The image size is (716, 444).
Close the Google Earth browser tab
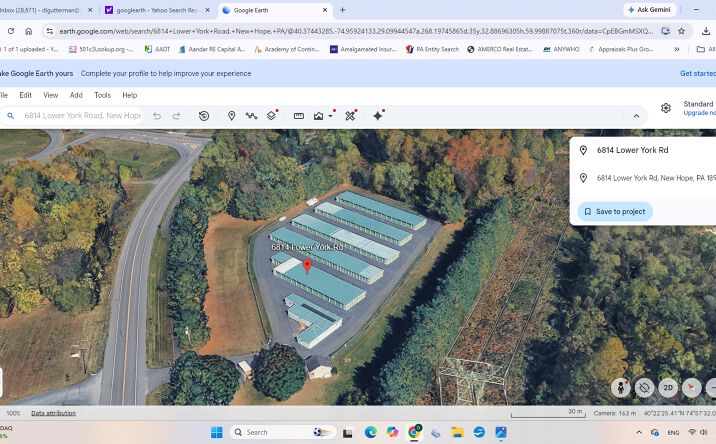[325, 10]
